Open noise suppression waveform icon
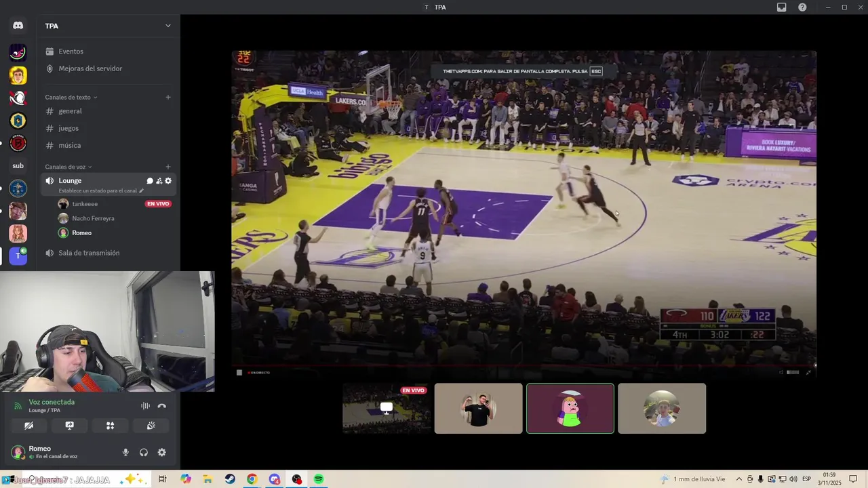 point(145,406)
